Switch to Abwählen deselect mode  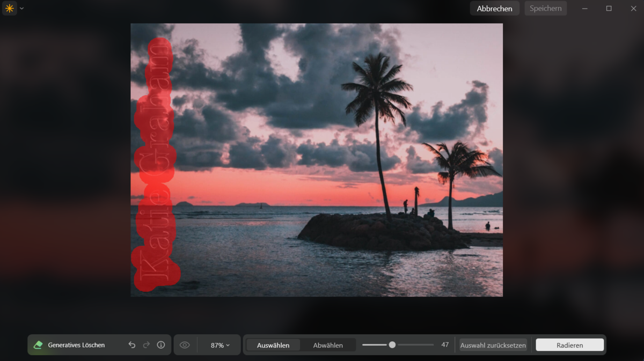tap(328, 345)
